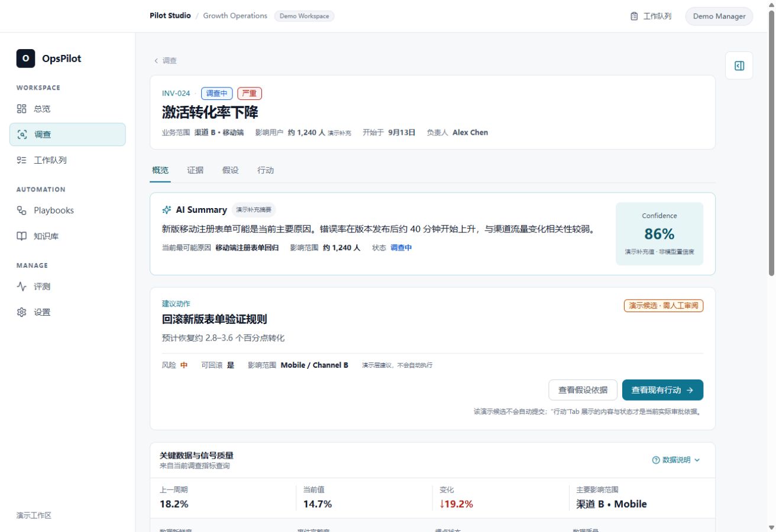The image size is (776, 532).
Task: Click the 查看假设依据 button
Action: tap(583, 390)
